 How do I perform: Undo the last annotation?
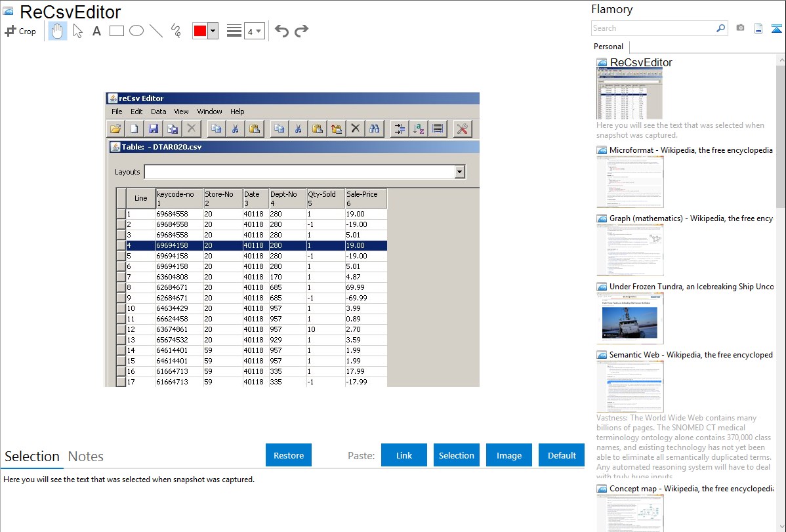(281, 31)
